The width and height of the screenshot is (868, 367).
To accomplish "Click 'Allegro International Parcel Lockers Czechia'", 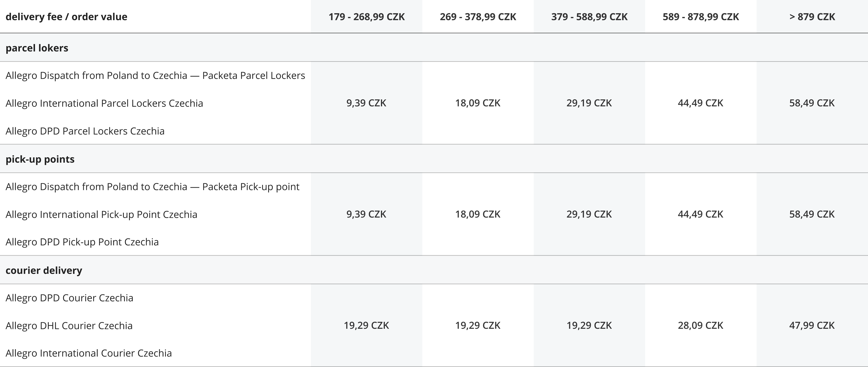I will point(105,103).
